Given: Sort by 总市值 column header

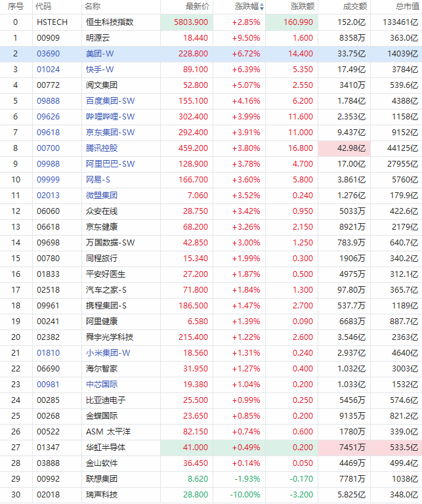Looking at the screenshot, I should (x=408, y=7).
